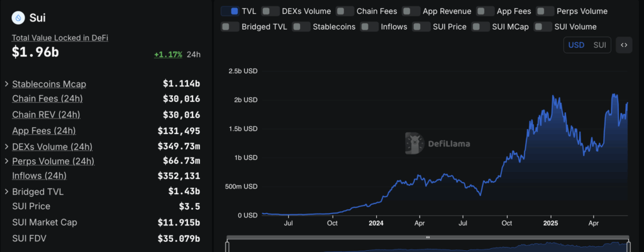Image resolution: width=644 pixels, height=252 pixels.
Task: Expand the Bridged TVL row
Action: [6, 192]
